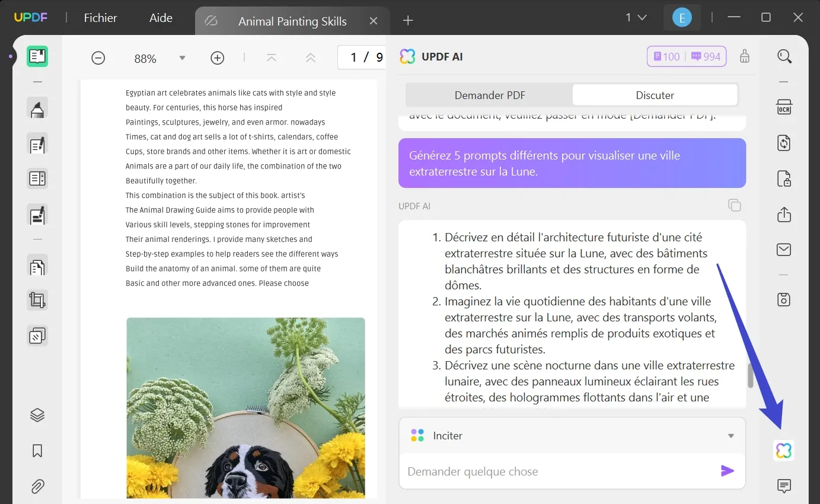
Task: Open the comments panel icon bottom right
Action: pos(784,486)
